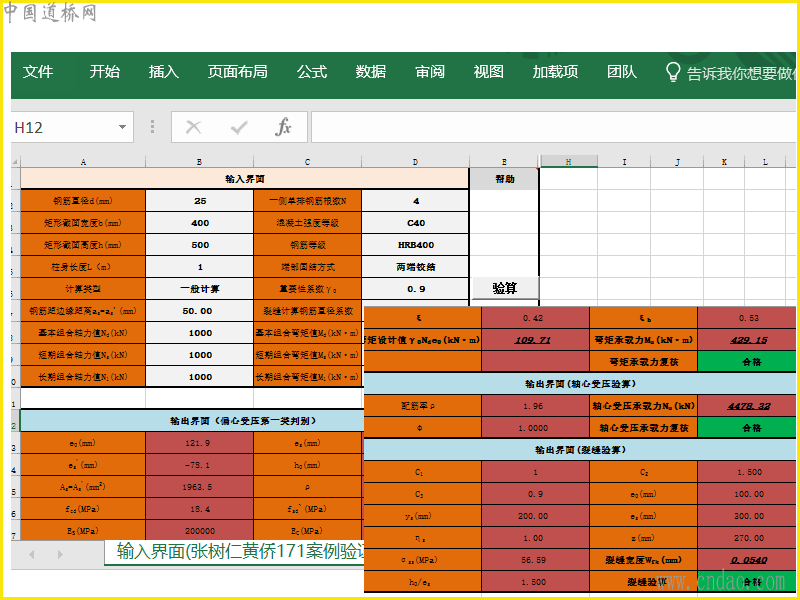This screenshot has width=800, height=600.
Task: Open the 文件 tab
Action: pyautogui.click(x=38, y=72)
